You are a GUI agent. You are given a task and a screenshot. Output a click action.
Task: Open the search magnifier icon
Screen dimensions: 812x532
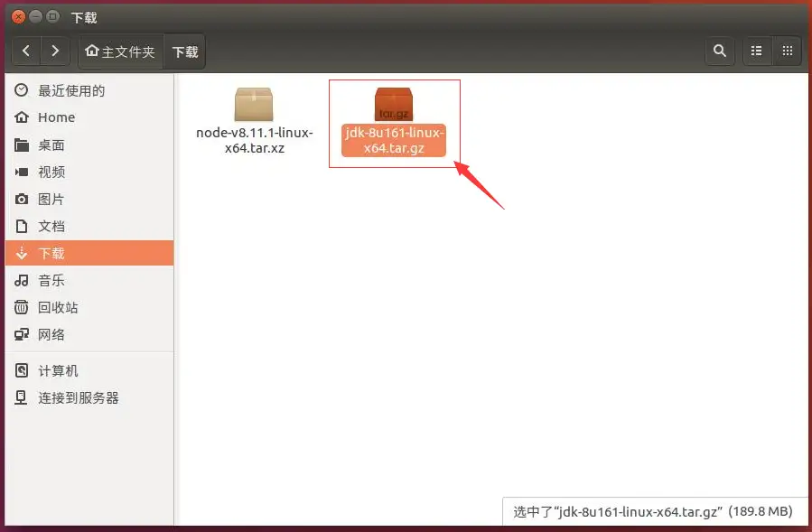click(719, 51)
